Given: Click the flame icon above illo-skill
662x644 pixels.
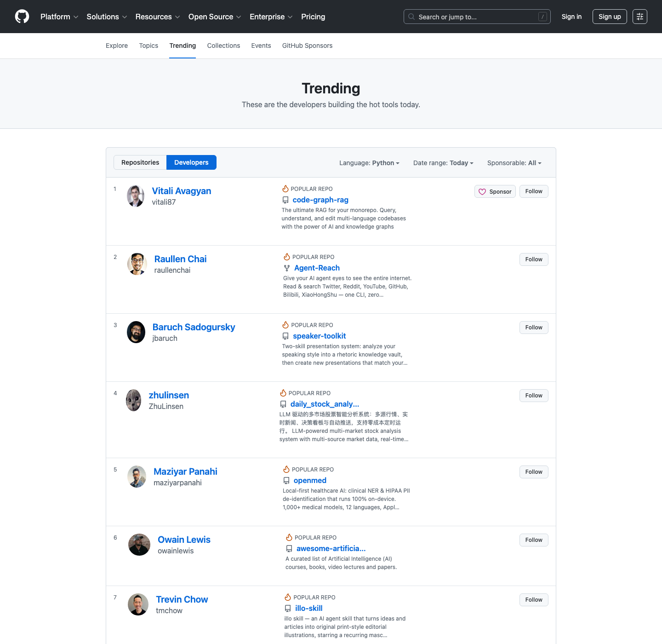Looking at the screenshot, I should (x=288, y=597).
